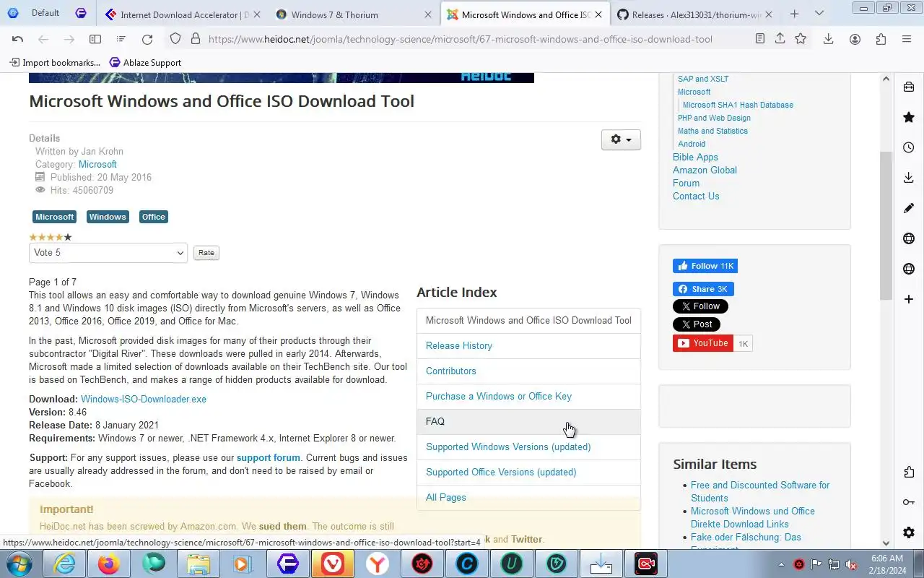Open the key passwords icon in sidebar

pyautogui.click(x=909, y=502)
